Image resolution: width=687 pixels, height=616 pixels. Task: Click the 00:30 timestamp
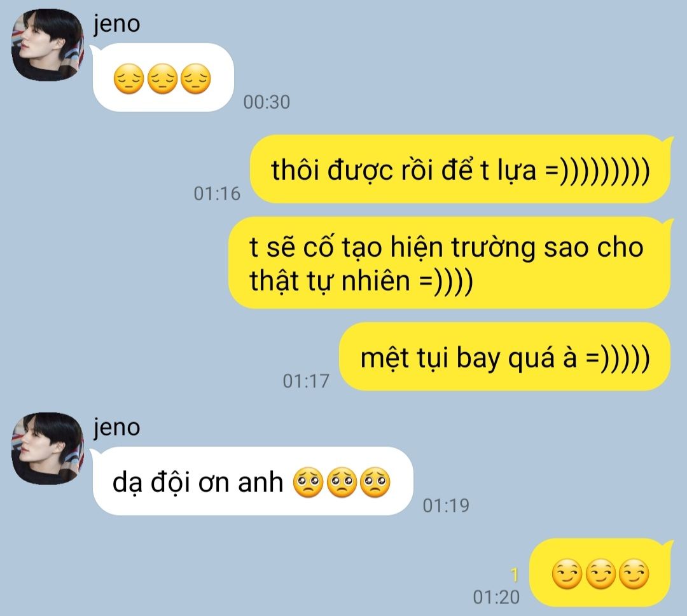tap(267, 102)
